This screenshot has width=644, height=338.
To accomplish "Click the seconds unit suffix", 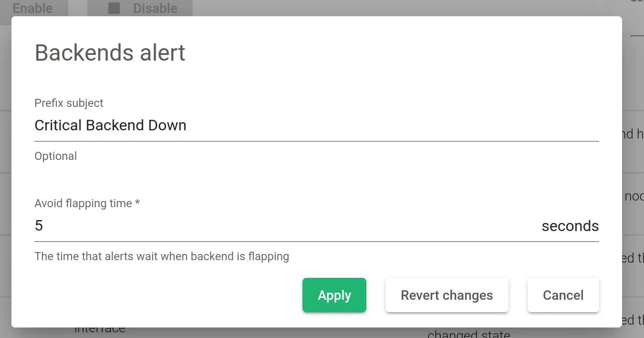I will (x=570, y=226).
